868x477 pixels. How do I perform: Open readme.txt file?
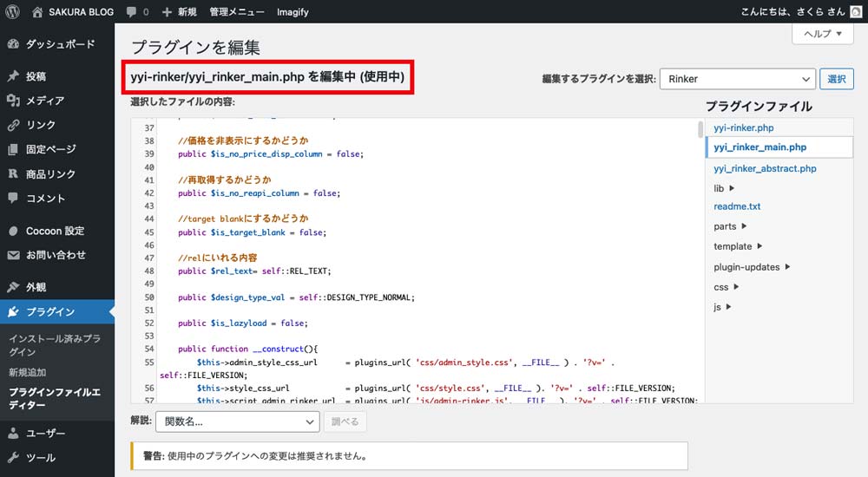click(737, 206)
